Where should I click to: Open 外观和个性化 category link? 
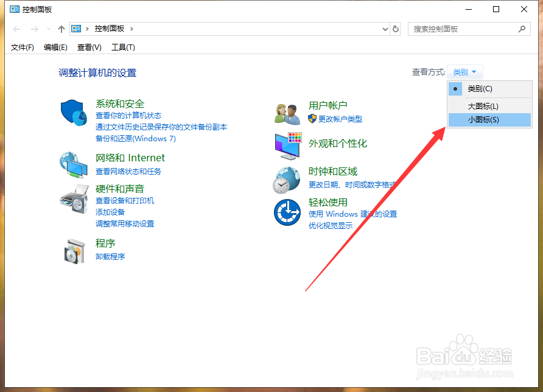click(x=338, y=144)
